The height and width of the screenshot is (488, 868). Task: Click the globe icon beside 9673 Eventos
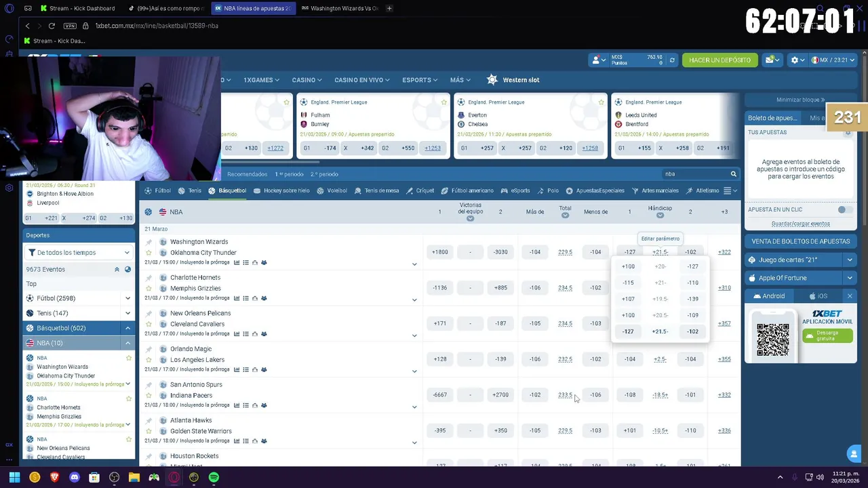click(x=127, y=270)
